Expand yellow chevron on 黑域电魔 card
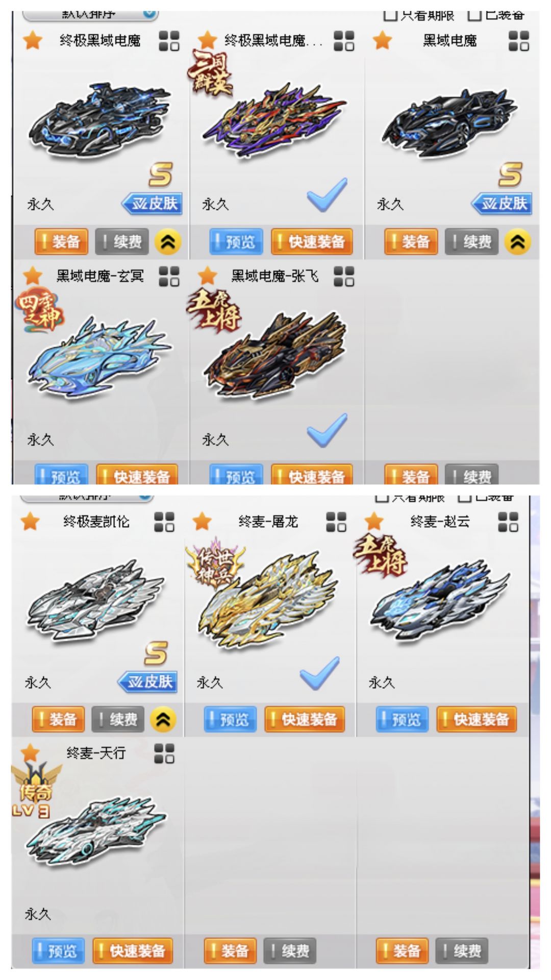 tap(517, 242)
